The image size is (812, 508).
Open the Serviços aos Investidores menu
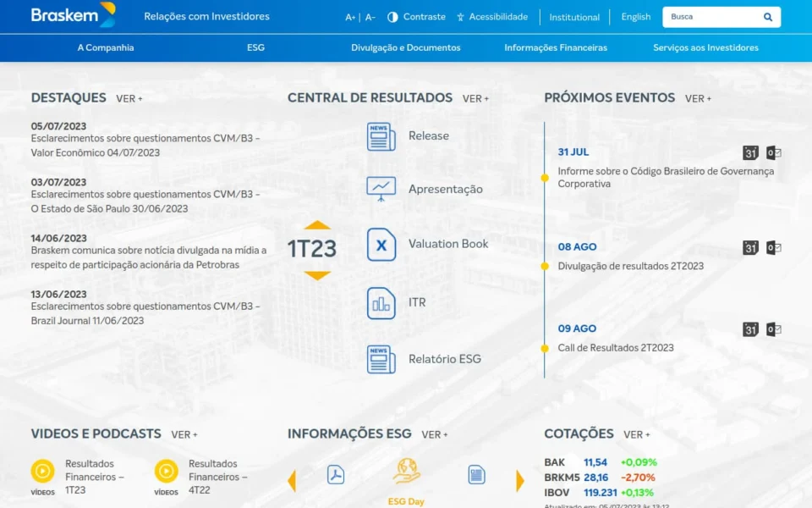click(705, 47)
